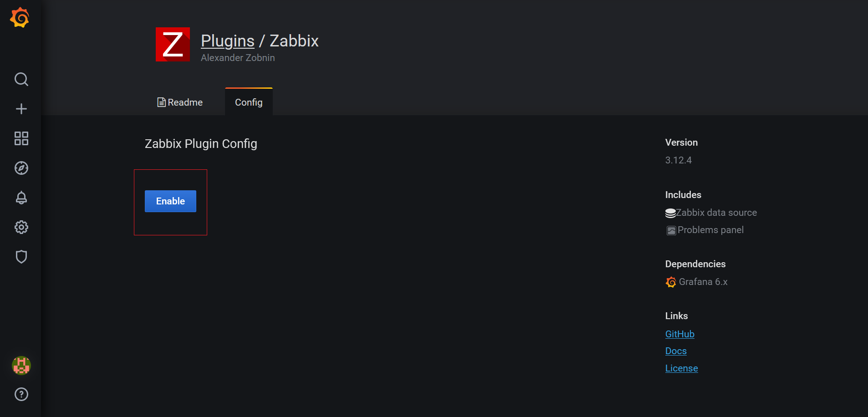This screenshot has height=417, width=868.
Task: Click the Zabbix data source database icon
Action: pyautogui.click(x=670, y=212)
